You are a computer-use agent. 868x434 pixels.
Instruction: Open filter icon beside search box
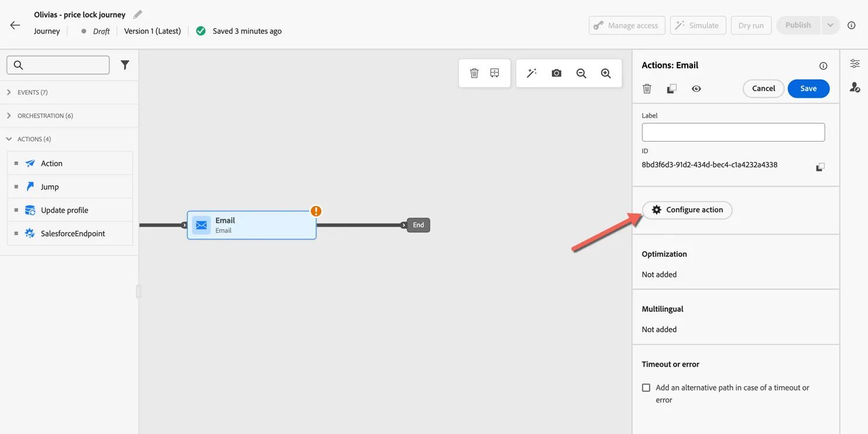(125, 65)
